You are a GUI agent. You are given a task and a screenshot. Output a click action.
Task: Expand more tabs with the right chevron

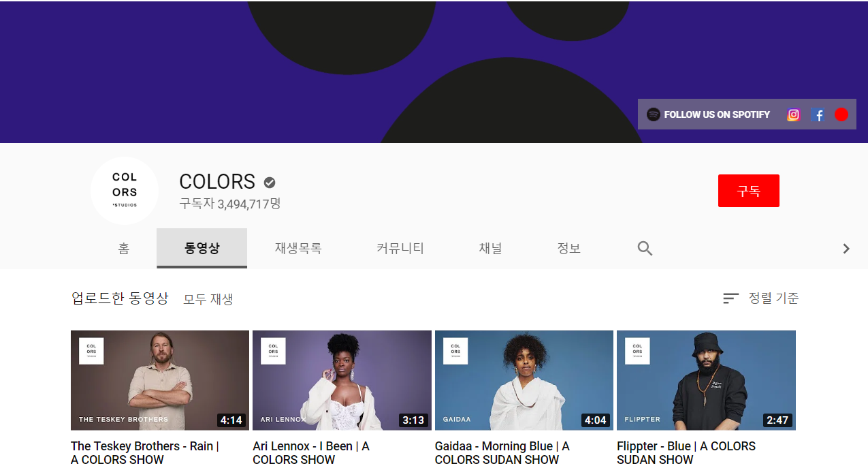coord(846,249)
